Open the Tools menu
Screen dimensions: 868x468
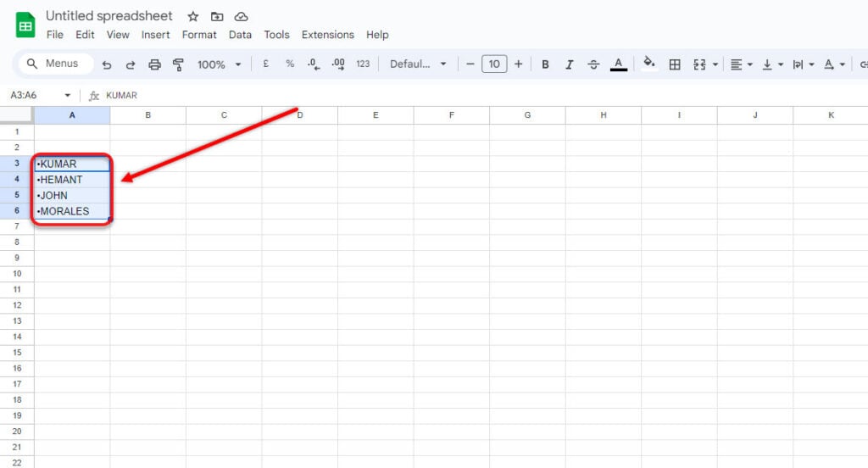pyautogui.click(x=277, y=35)
